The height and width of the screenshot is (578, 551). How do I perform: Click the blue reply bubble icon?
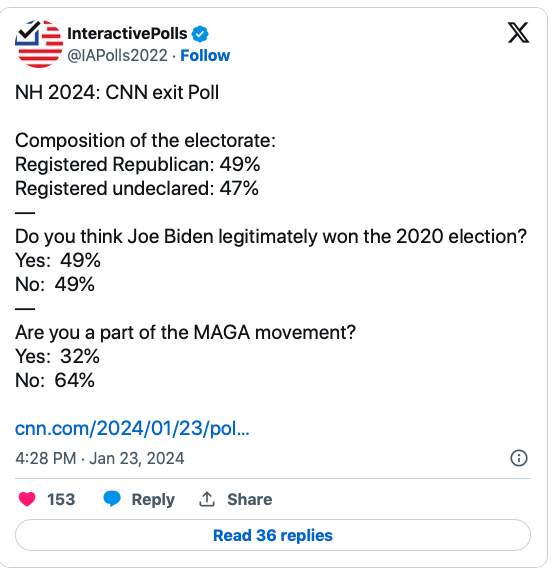(x=112, y=499)
